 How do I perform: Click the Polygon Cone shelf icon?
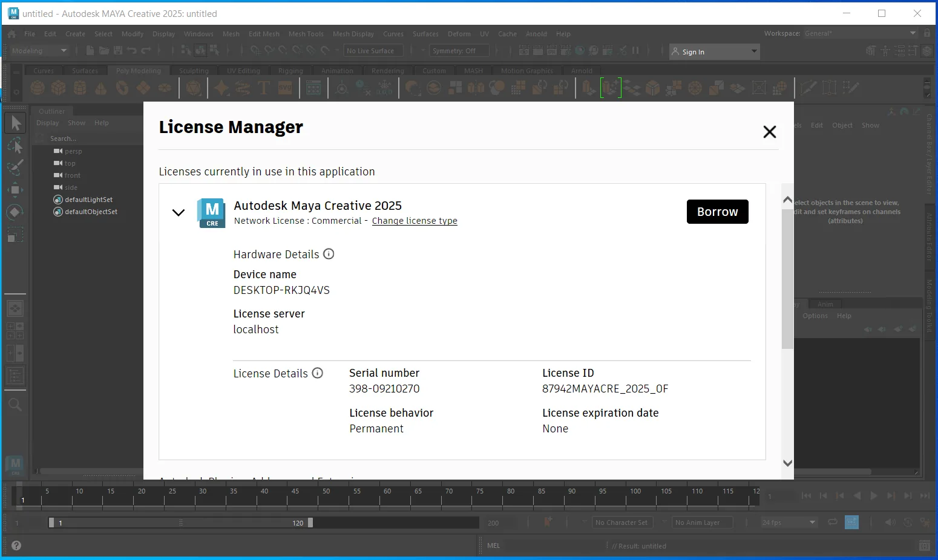pyautogui.click(x=101, y=88)
